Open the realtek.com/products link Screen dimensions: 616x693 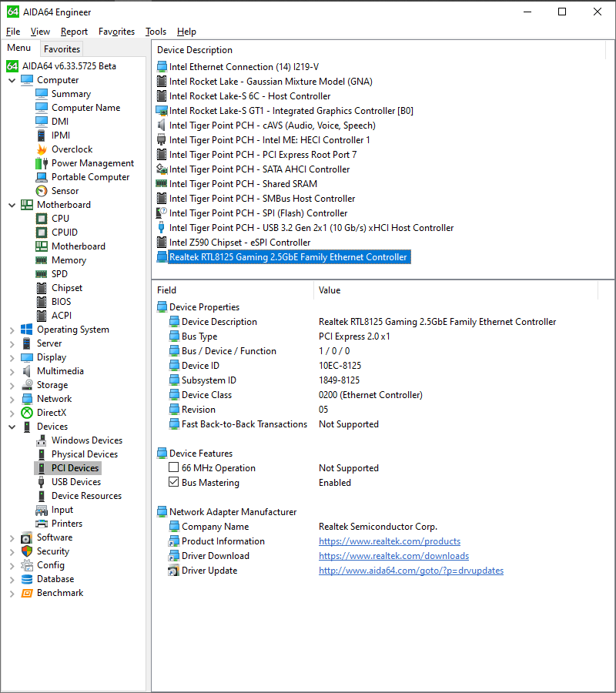tap(390, 541)
